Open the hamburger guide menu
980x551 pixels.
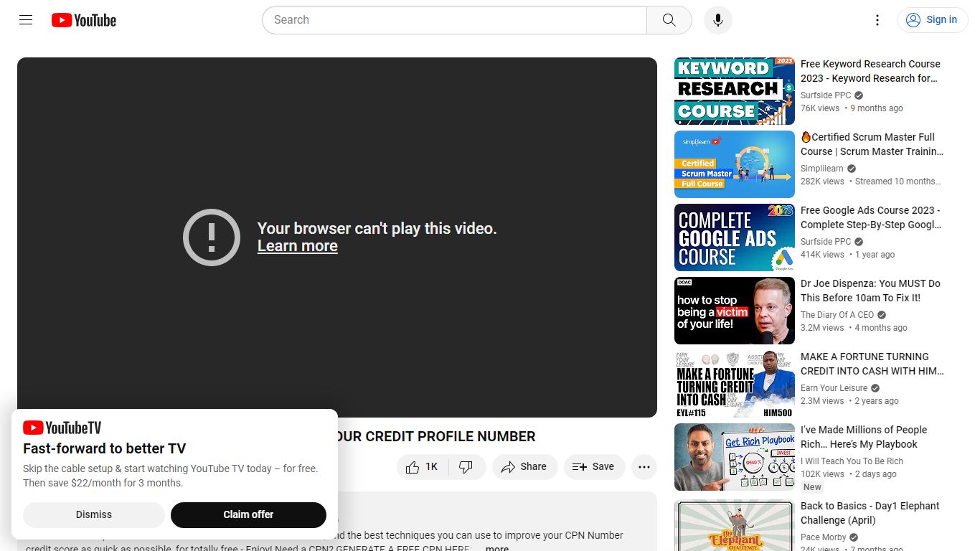pyautogui.click(x=26, y=20)
